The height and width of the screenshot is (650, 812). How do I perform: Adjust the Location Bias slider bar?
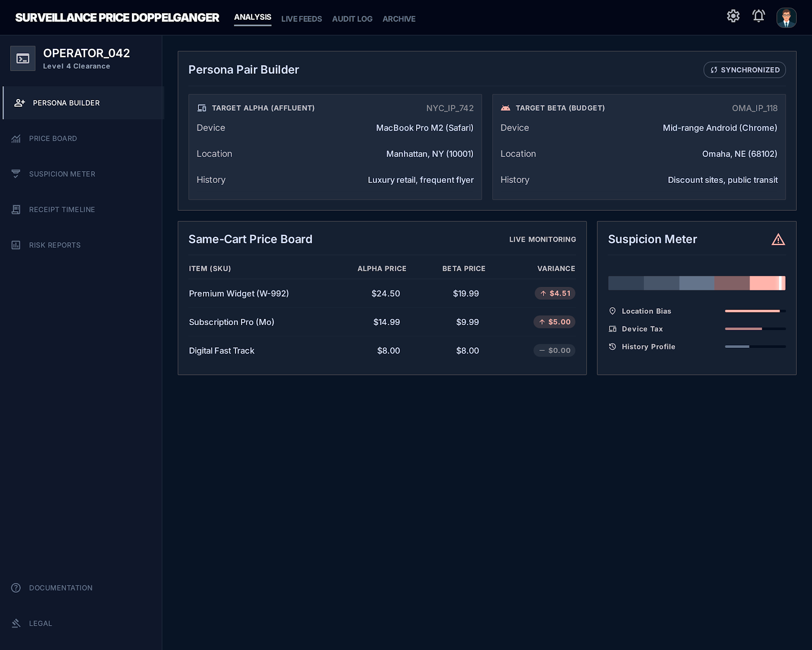click(x=755, y=310)
